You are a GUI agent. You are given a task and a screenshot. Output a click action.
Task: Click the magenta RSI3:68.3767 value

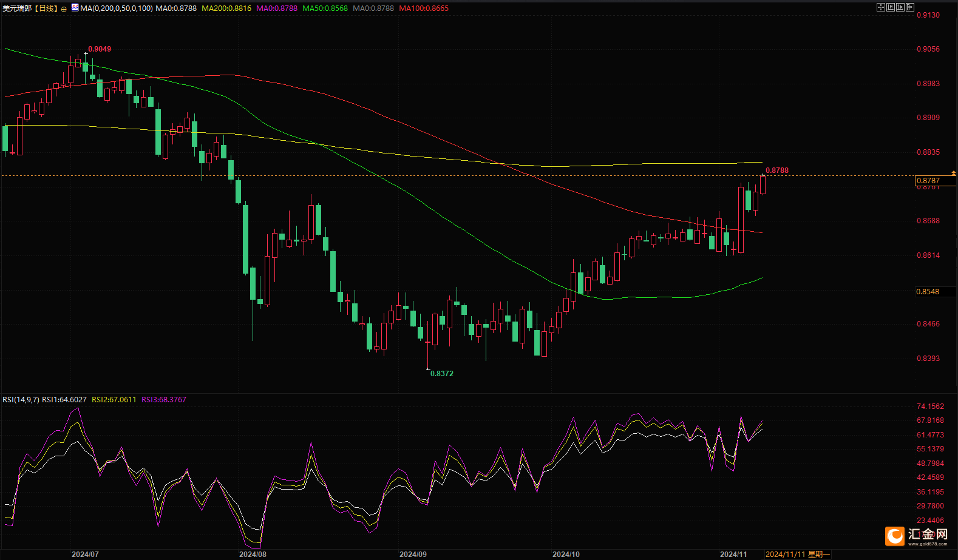(164, 400)
